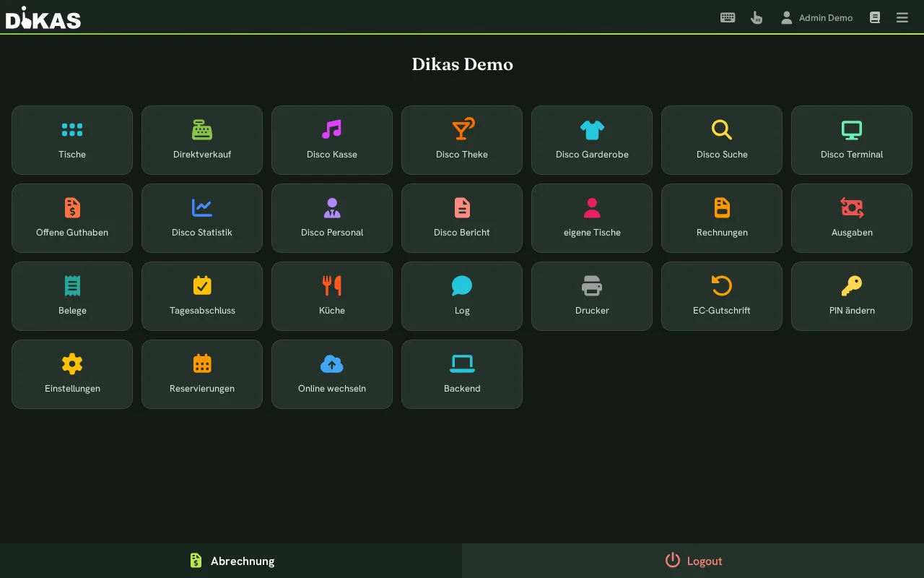Click the Abrechnung button
Image resolution: width=924 pixels, height=578 pixels.
click(231, 561)
